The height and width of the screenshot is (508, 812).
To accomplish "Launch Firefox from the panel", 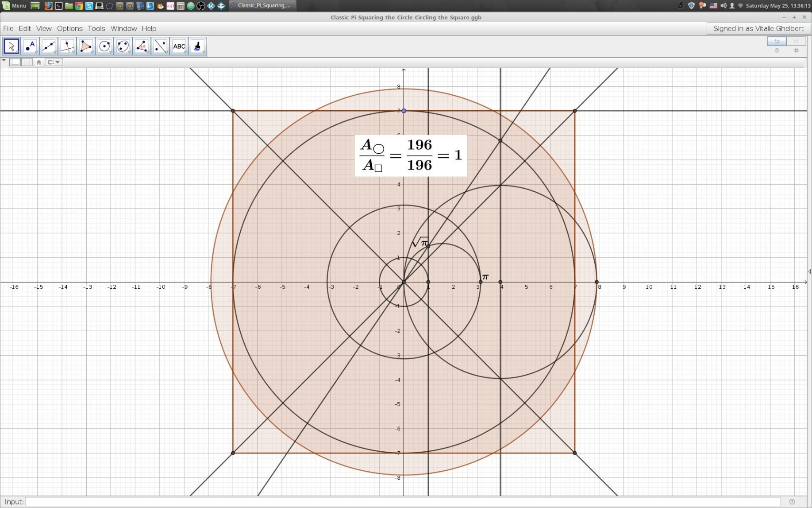I will (x=48, y=6).
